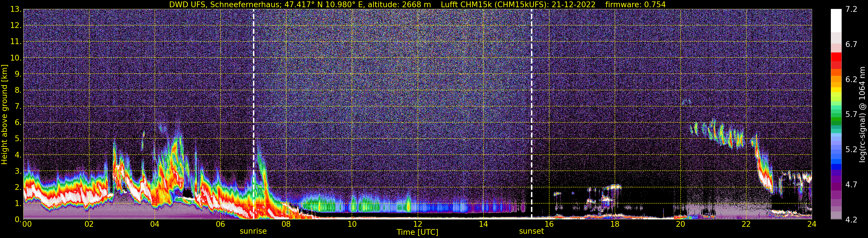Click the "24" time tick label
868x238 pixels.
point(812,224)
